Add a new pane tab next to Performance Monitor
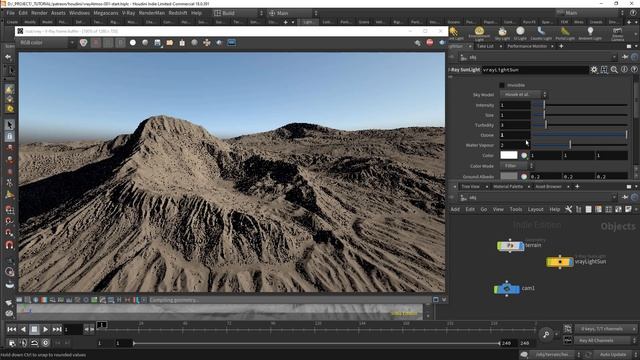The image size is (640, 360). pos(561,46)
